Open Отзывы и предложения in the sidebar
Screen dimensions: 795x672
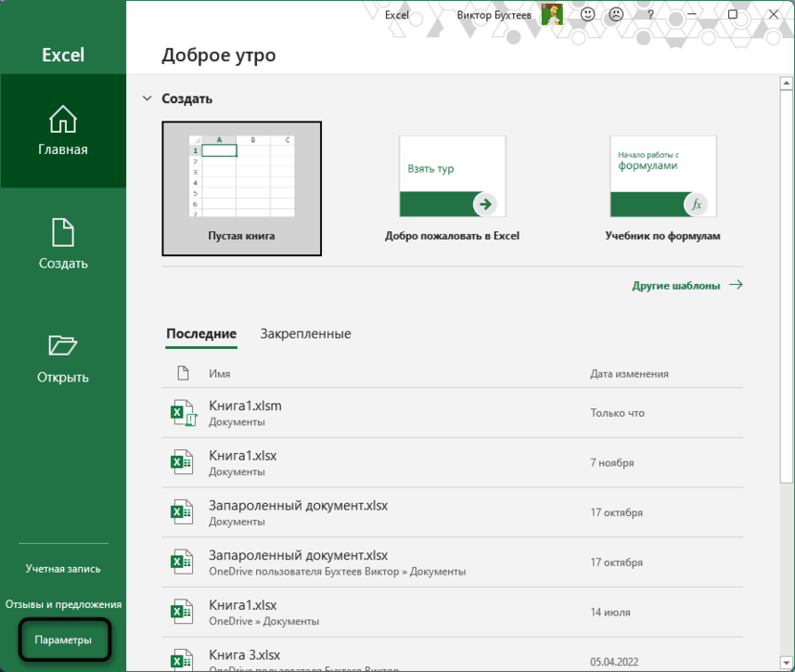pos(63,604)
